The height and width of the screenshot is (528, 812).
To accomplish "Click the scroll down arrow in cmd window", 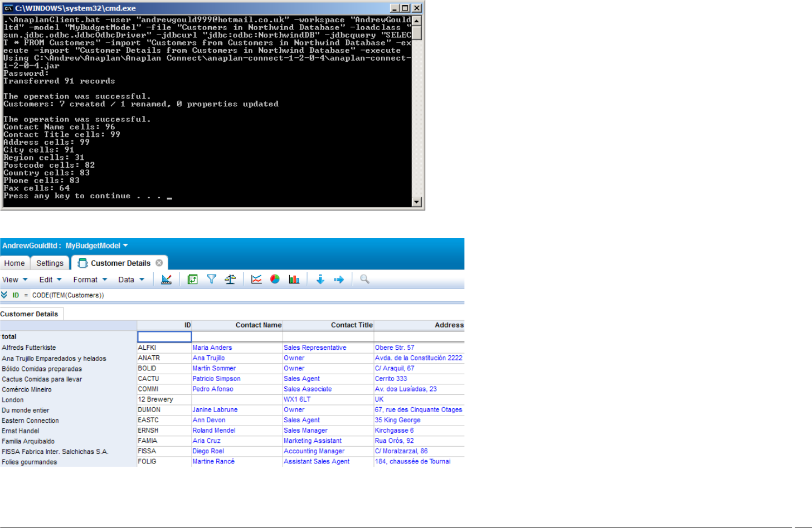I will click(x=417, y=202).
